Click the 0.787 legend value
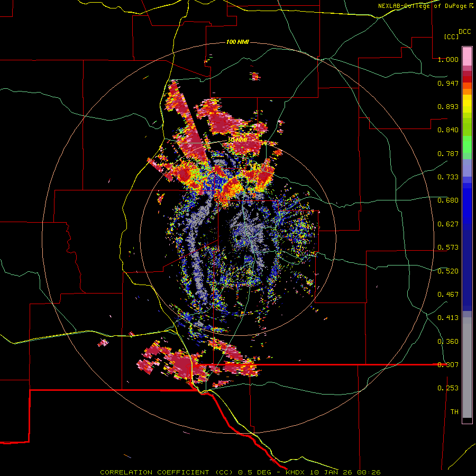This screenshot has height=476, width=476. 448,153
